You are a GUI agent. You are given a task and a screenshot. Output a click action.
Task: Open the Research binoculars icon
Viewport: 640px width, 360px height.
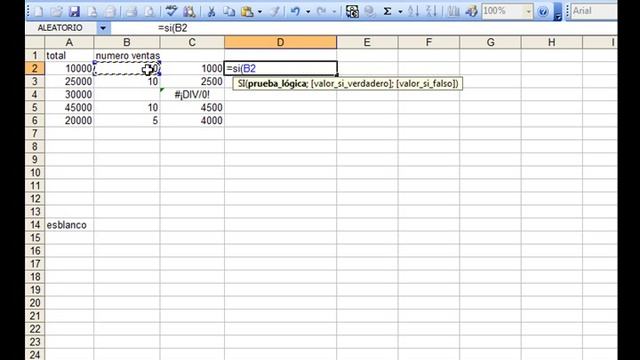(189, 11)
